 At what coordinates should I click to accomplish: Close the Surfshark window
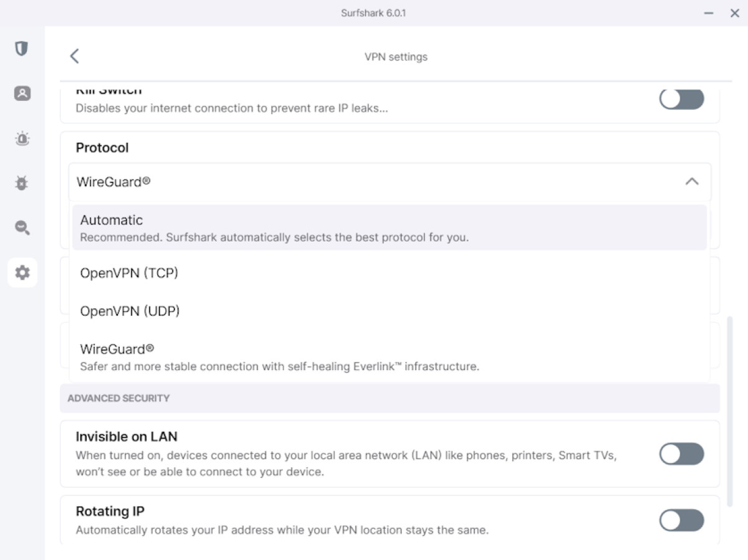pyautogui.click(x=734, y=13)
